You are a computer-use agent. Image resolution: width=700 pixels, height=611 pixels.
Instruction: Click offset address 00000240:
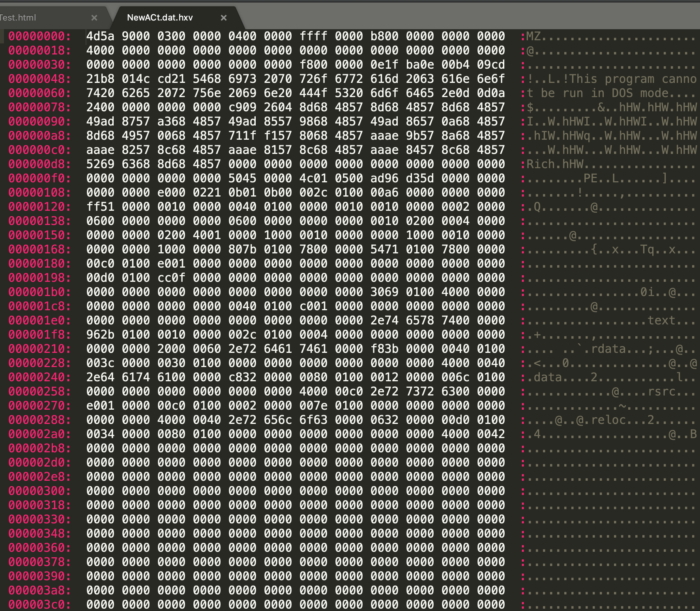pos(39,377)
